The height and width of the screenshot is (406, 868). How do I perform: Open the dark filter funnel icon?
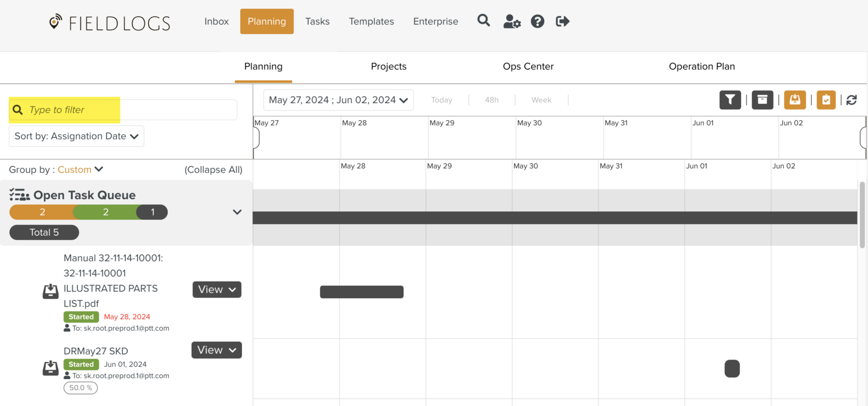point(730,100)
